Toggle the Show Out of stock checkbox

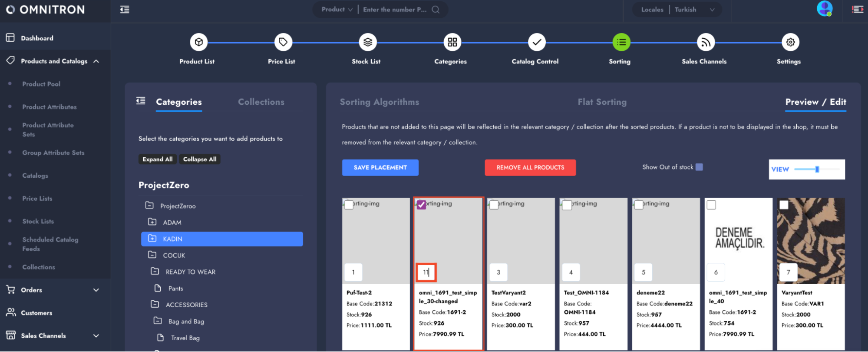tap(699, 167)
